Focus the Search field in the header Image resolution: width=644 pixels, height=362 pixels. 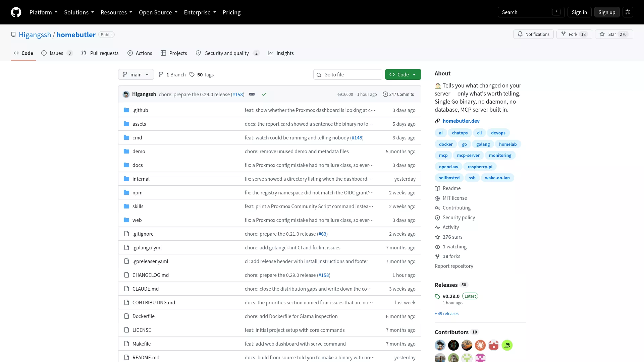click(x=531, y=12)
